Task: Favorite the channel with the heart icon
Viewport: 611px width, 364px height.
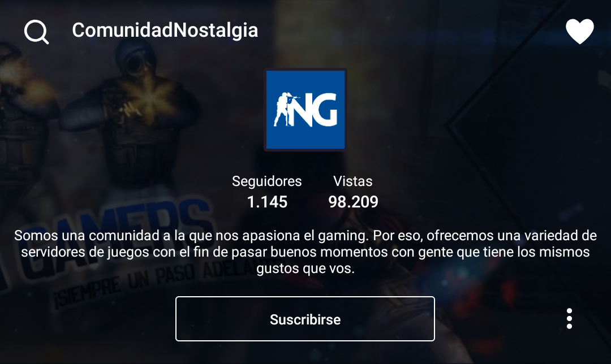Action: [x=579, y=31]
